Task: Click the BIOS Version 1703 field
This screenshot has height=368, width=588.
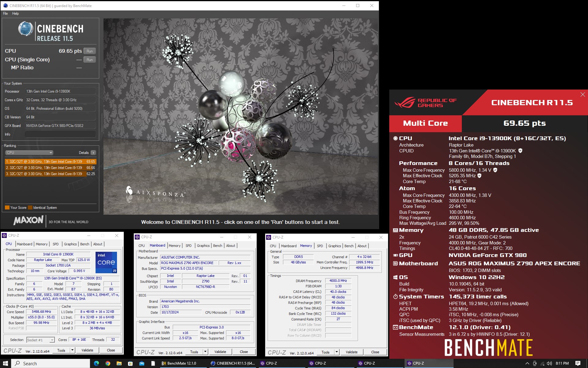Action: (x=205, y=307)
